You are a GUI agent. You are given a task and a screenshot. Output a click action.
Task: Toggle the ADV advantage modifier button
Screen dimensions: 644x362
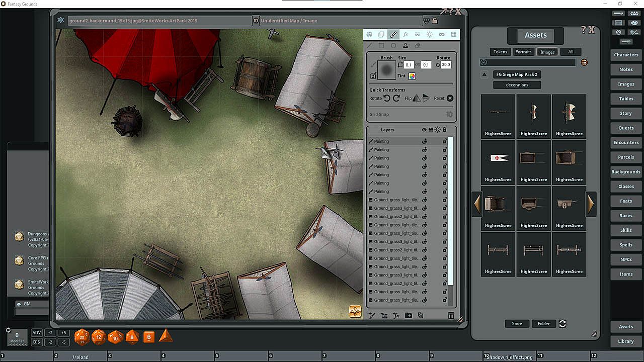click(37, 333)
